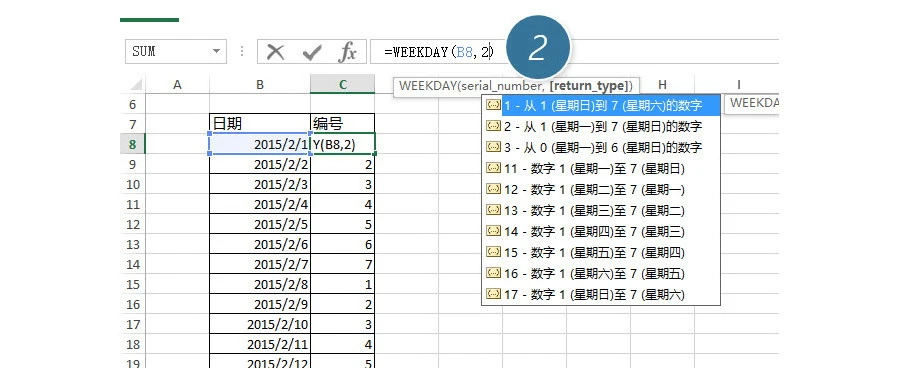The height and width of the screenshot is (368, 900).
Task: Choose option 3 - 从 0 (星期一)到 6 (星期日)
Action: point(602,148)
